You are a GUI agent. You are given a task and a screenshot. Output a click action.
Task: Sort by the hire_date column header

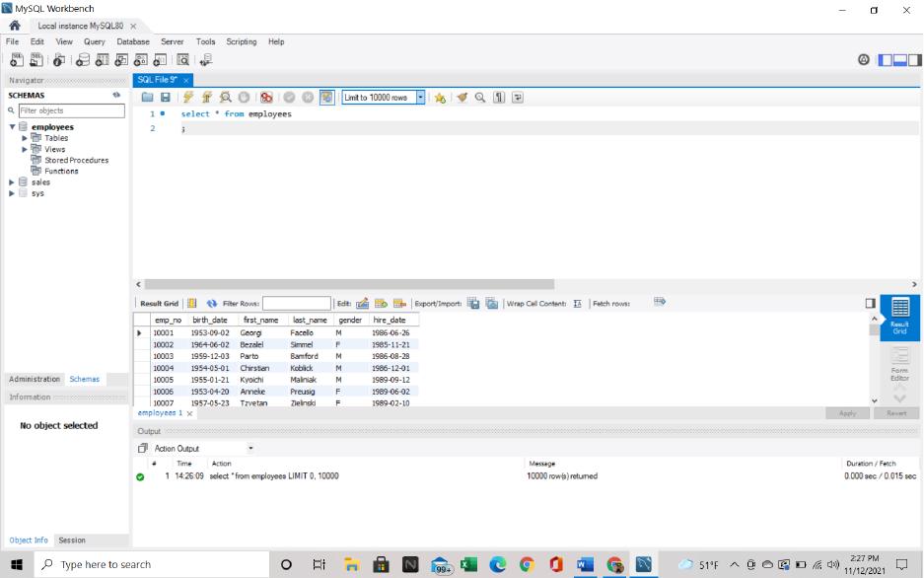point(390,320)
